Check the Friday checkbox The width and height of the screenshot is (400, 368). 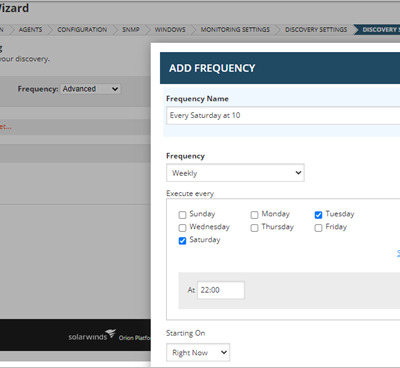click(x=318, y=228)
